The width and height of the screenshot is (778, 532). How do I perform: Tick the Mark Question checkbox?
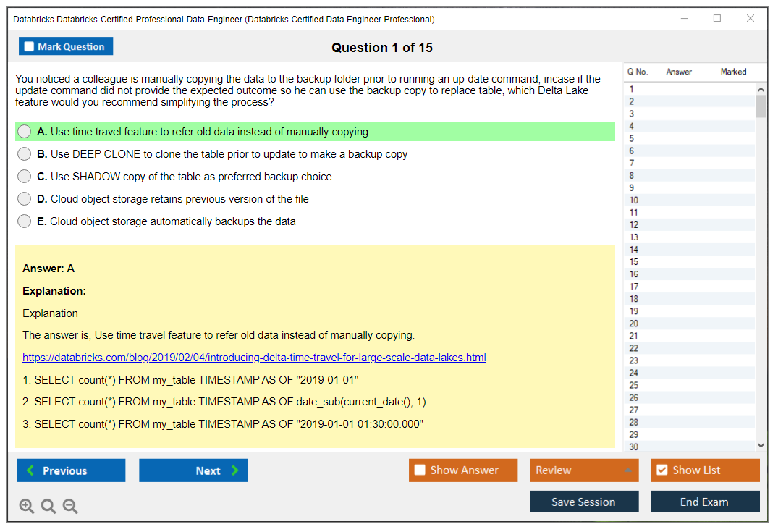click(30, 47)
